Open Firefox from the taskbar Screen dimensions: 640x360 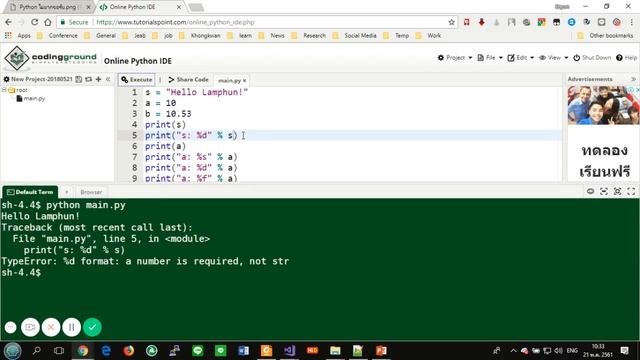(129, 351)
